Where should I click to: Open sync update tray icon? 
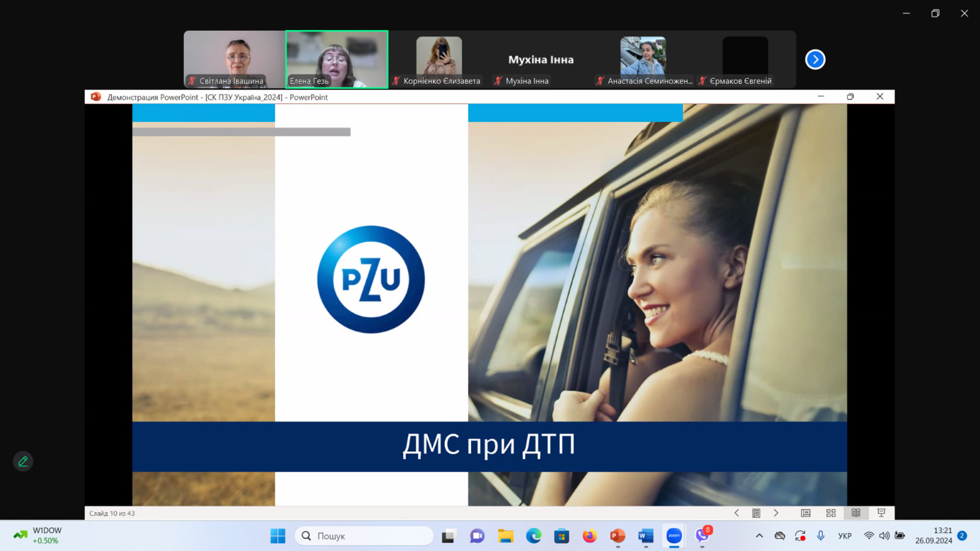click(x=800, y=536)
